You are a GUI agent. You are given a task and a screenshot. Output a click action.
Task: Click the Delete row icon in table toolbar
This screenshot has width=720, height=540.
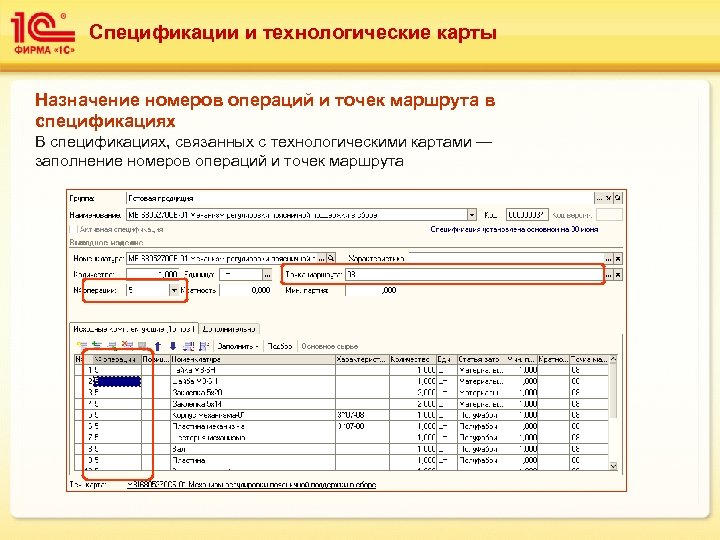coord(127,346)
